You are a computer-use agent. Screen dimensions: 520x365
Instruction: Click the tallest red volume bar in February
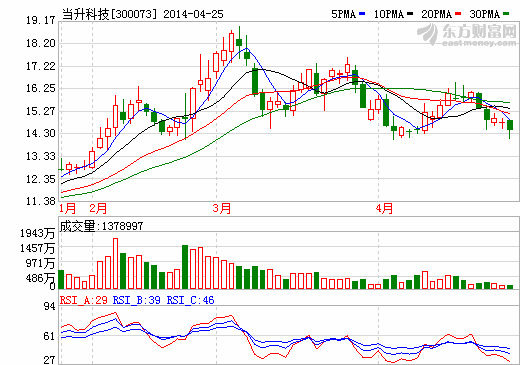pyautogui.click(x=115, y=263)
